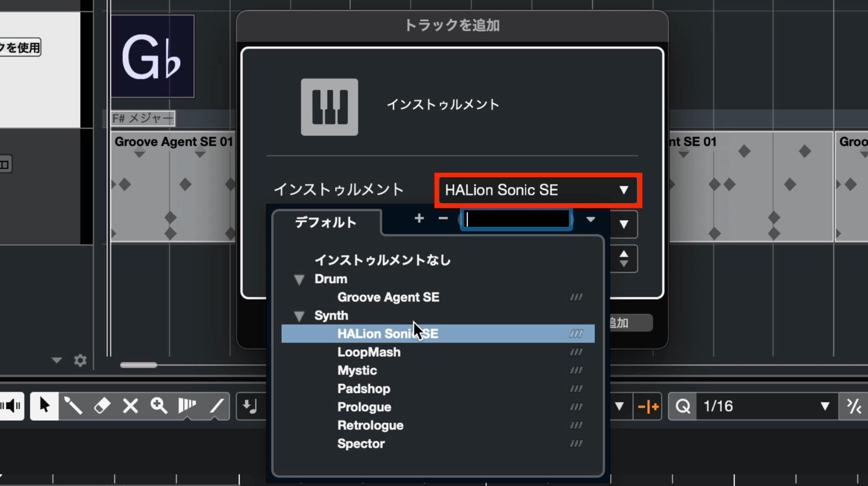This screenshot has width=868, height=486.
Task: Open dropdown arrow left of snap icon
Action: point(619,406)
